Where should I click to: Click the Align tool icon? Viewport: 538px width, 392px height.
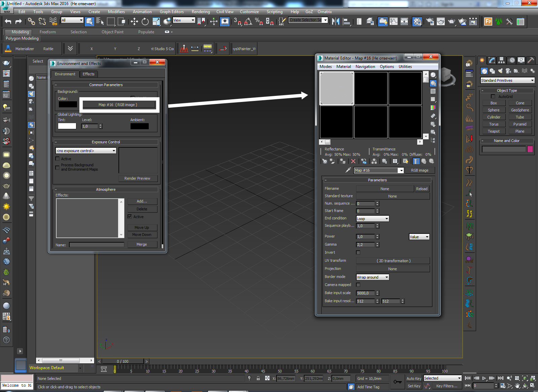coord(346,22)
